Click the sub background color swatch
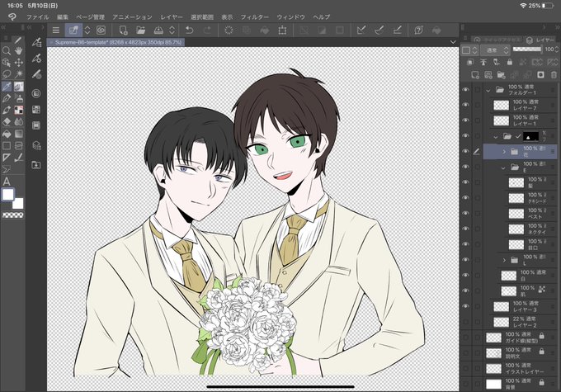The width and height of the screenshot is (561, 392). tap(18, 203)
